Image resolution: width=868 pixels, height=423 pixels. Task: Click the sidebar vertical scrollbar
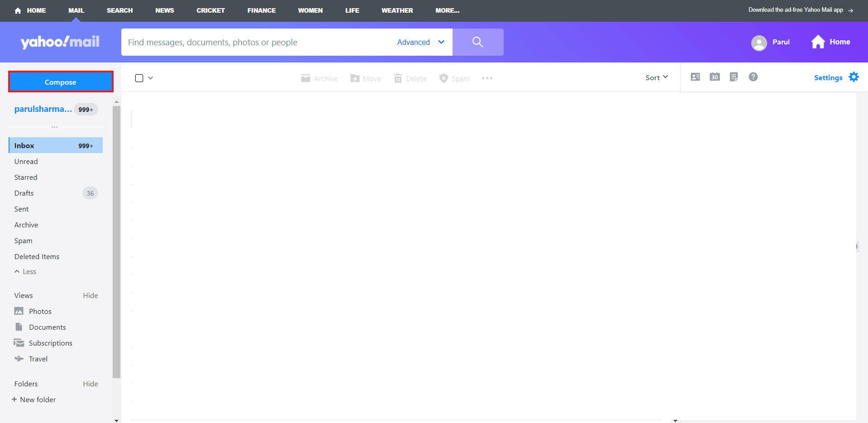click(x=116, y=242)
